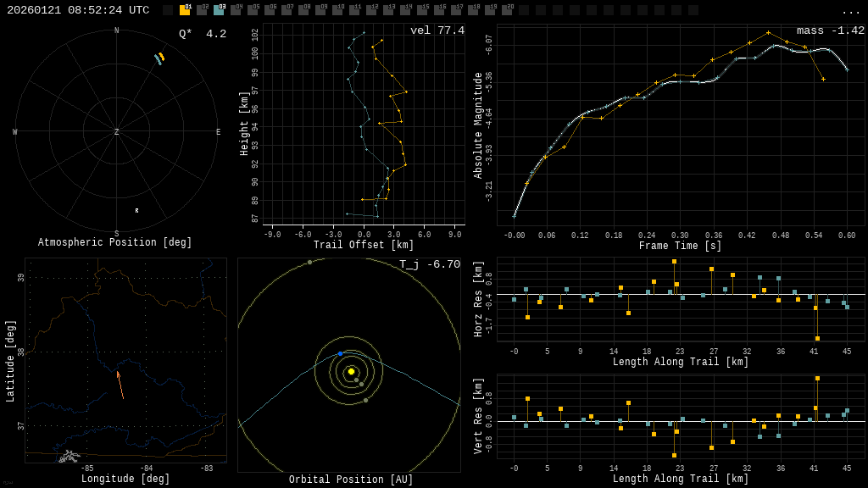Toggle station square labeled 10

(337, 10)
